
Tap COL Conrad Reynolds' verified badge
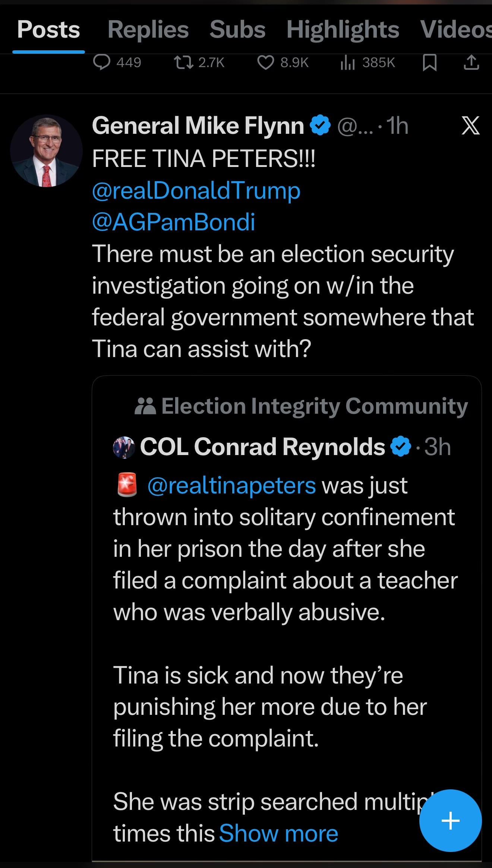[401, 446]
